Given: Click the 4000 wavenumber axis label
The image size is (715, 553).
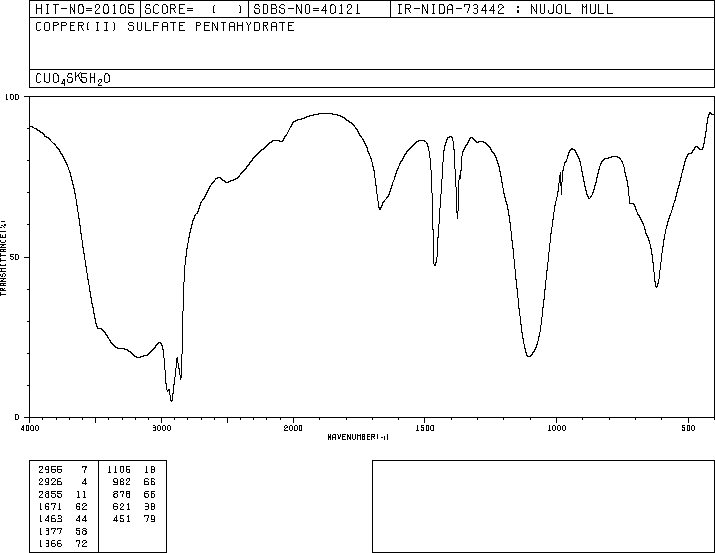Looking at the screenshot, I should 30,428.
